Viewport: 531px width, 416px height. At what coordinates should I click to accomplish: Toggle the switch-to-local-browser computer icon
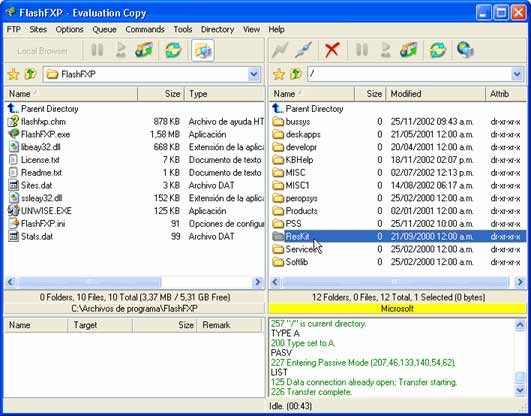pyautogui.click(x=203, y=50)
